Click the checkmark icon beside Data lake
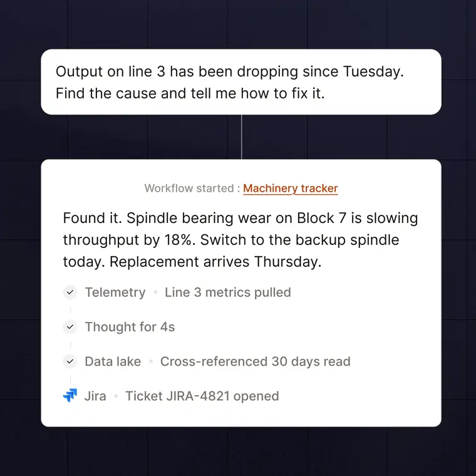This screenshot has width=476, height=476. [x=70, y=361]
